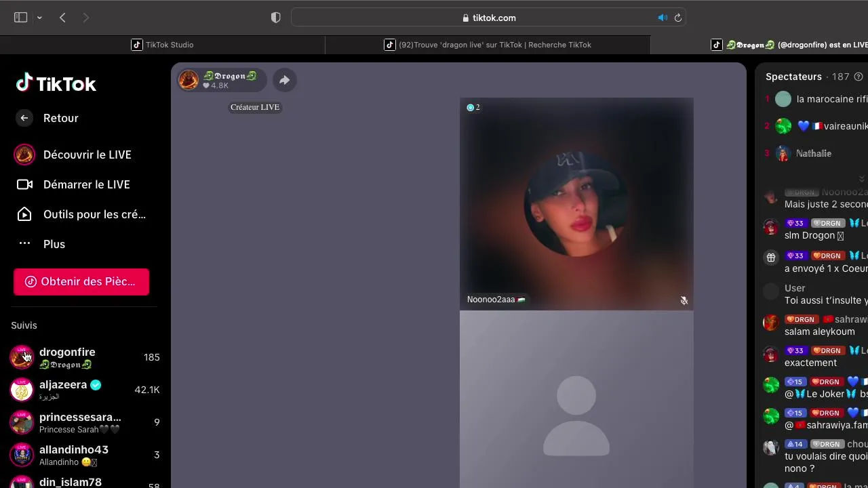This screenshot has height=488, width=868.
Task: Go back with browser back arrow
Action: tap(62, 18)
